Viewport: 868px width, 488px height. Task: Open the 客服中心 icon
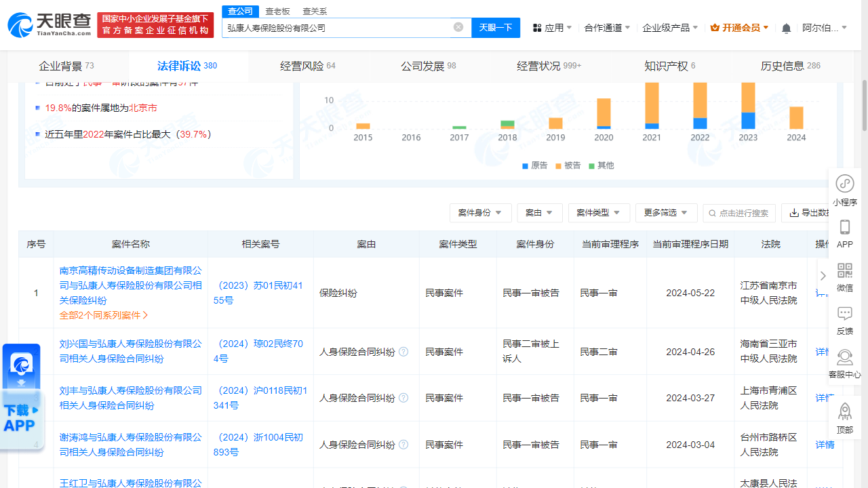pos(845,364)
